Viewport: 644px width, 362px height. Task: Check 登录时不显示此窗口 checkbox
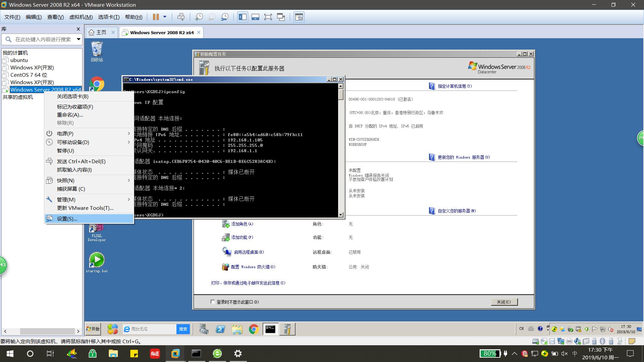click(x=213, y=302)
